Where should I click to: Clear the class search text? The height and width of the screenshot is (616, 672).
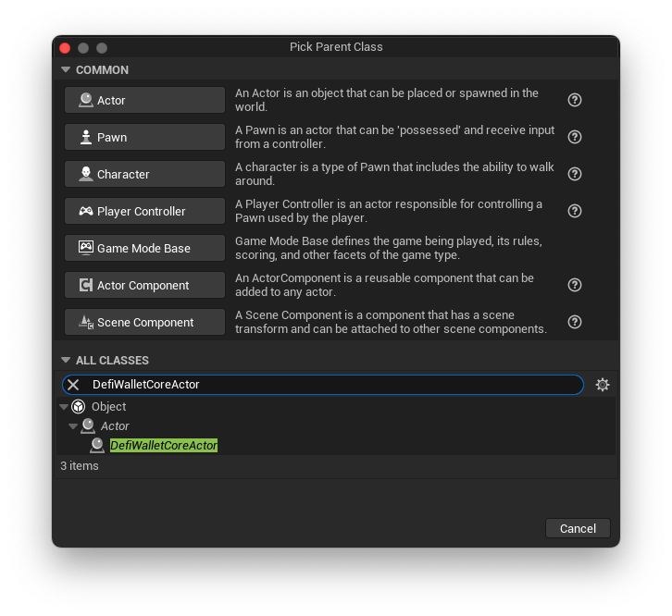pos(73,385)
